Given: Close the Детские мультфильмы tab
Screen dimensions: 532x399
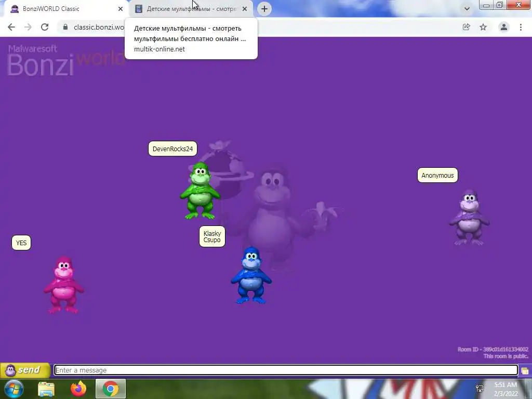Looking at the screenshot, I should (245, 9).
